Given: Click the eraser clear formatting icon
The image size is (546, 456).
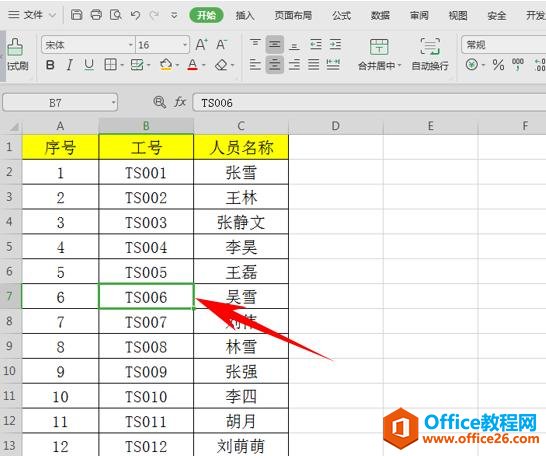Looking at the screenshot, I should [x=221, y=65].
